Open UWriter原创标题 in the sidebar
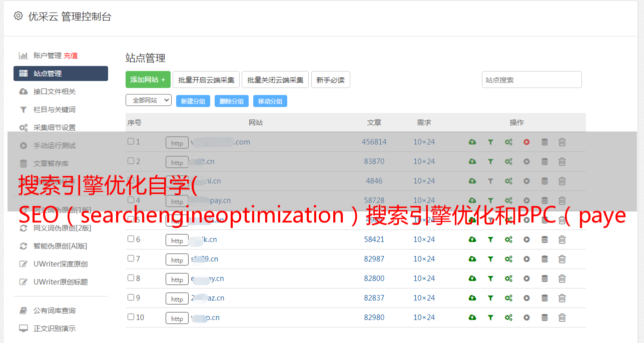The height and width of the screenshot is (343, 644). tap(61, 282)
